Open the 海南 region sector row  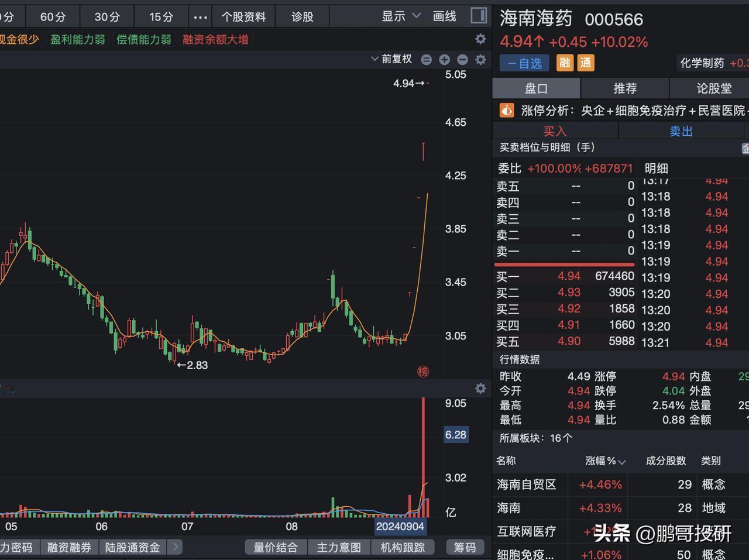click(621, 508)
